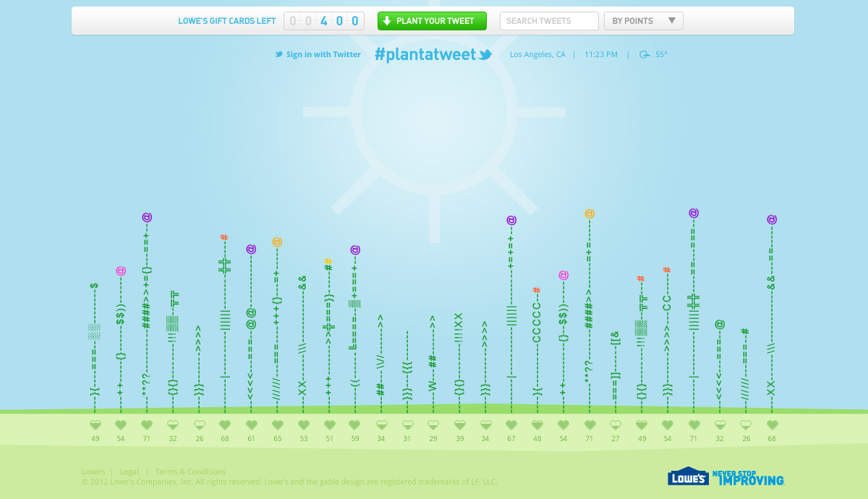
Task: Open the Terms & Conditions footer link
Action: pyautogui.click(x=190, y=472)
